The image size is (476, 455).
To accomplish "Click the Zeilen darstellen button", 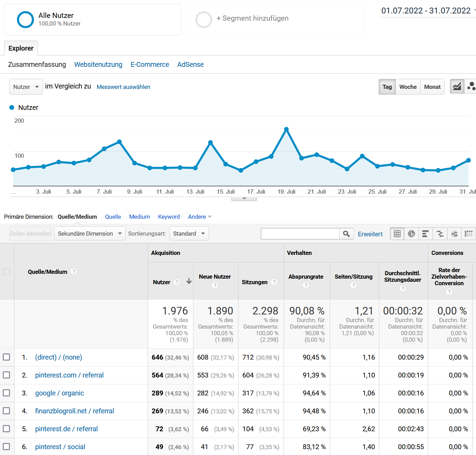I will (x=30, y=234).
